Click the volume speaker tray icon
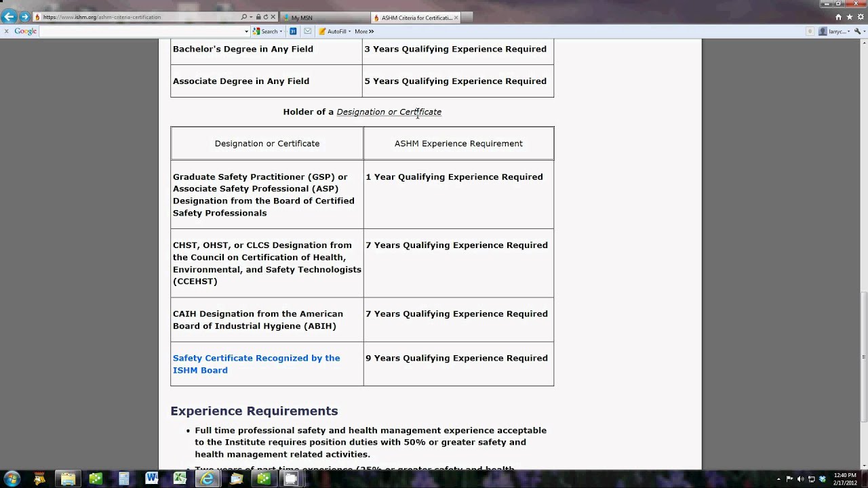The image size is (868, 488). click(800, 479)
